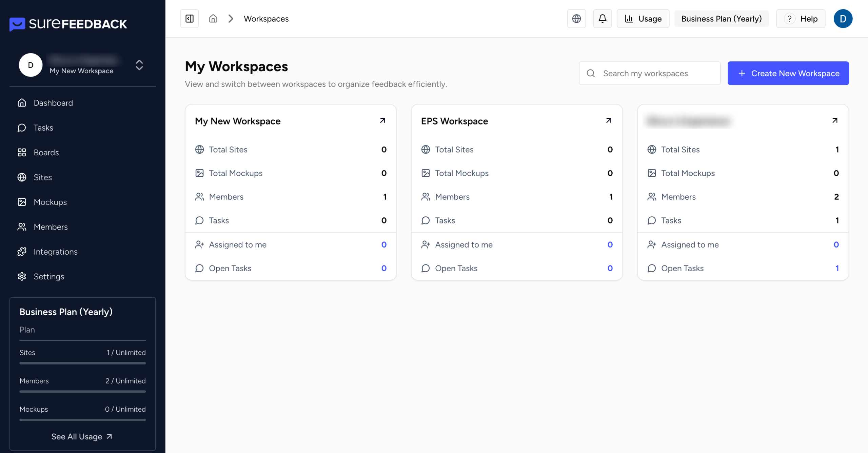868x453 pixels.
Task: Toggle the sidebar collapse icon
Action: tap(189, 19)
